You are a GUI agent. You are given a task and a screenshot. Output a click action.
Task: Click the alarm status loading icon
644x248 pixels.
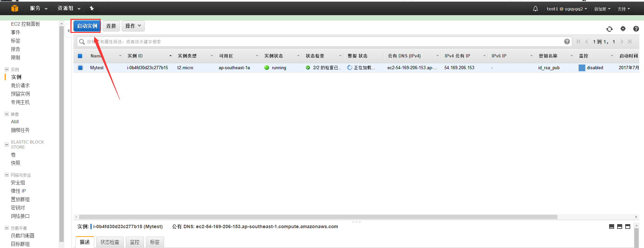click(350, 68)
